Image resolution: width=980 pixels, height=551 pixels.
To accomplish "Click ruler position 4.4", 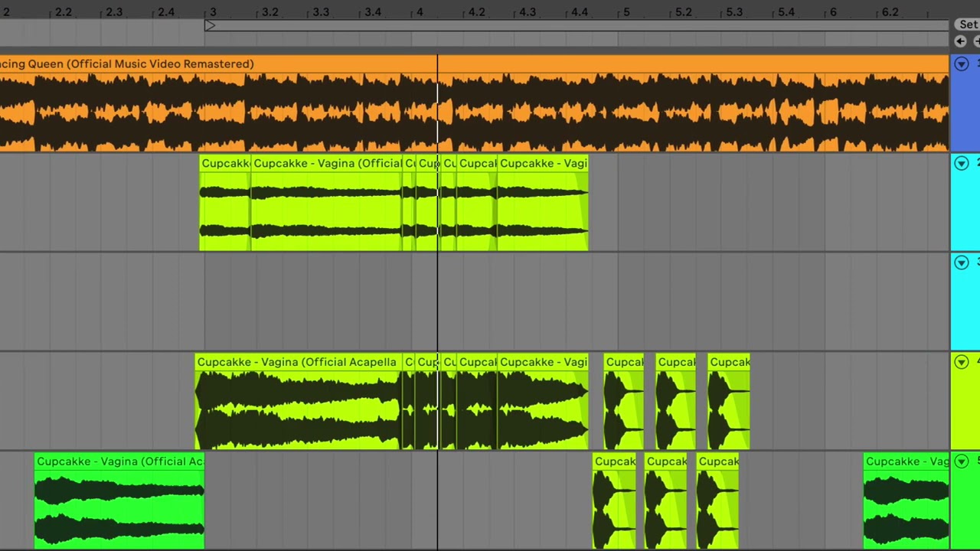I will [580, 12].
